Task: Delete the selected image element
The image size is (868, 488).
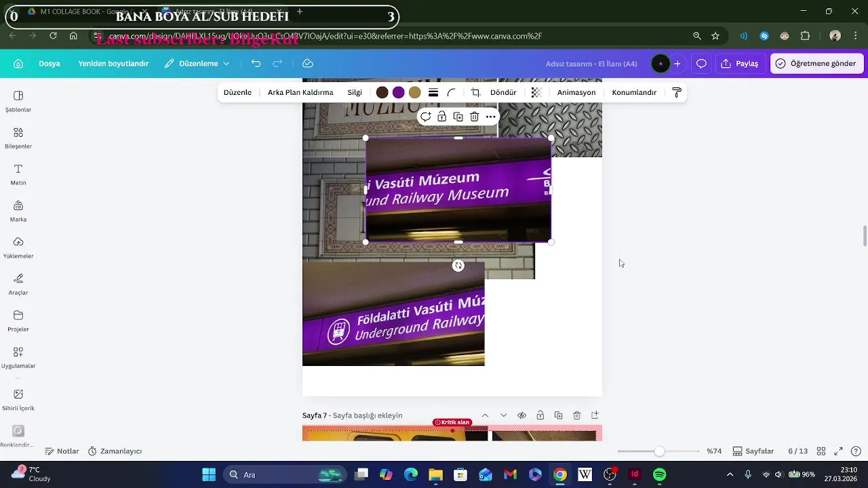Action: pyautogui.click(x=475, y=117)
